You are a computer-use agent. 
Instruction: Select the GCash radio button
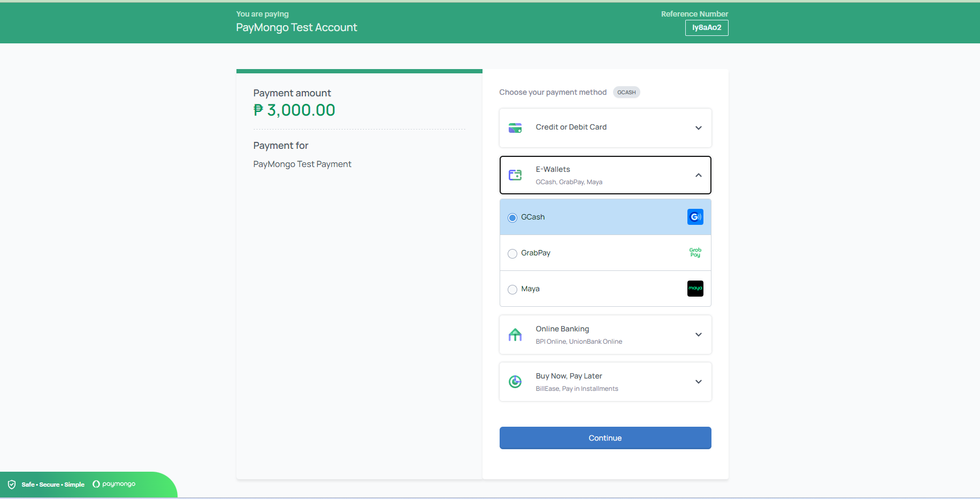point(512,217)
